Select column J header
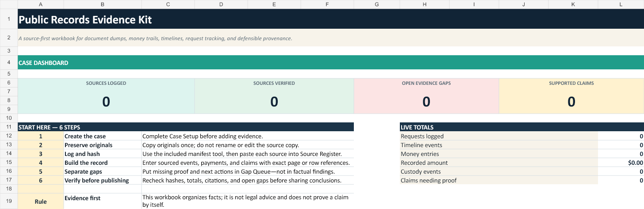The image size is (644, 209). [x=524, y=4]
